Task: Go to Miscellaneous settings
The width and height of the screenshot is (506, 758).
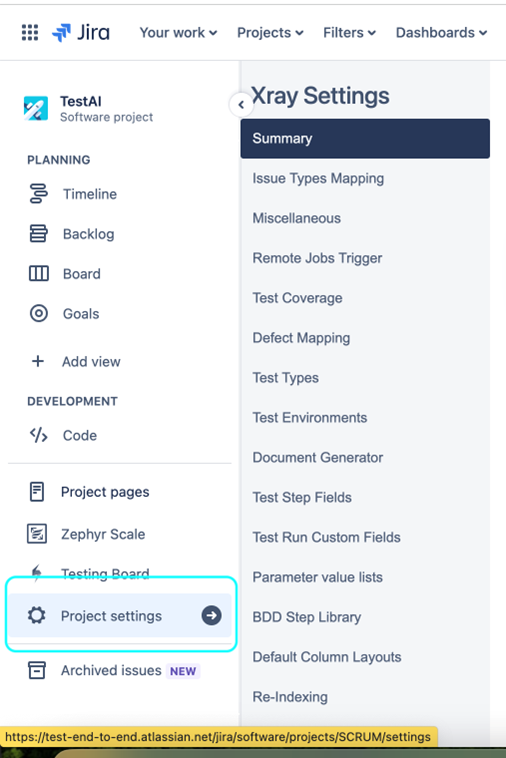Action: click(x=296, y=218)
